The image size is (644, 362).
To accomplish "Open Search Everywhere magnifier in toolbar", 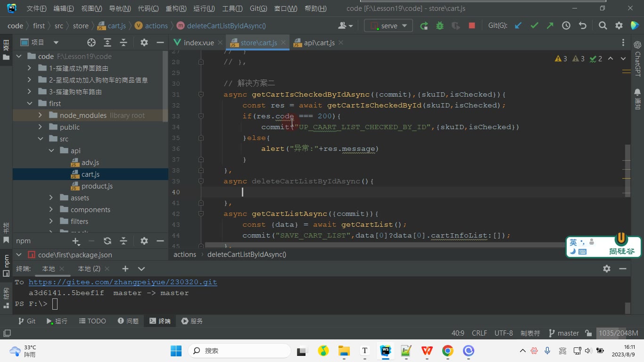I will point(603,26).
